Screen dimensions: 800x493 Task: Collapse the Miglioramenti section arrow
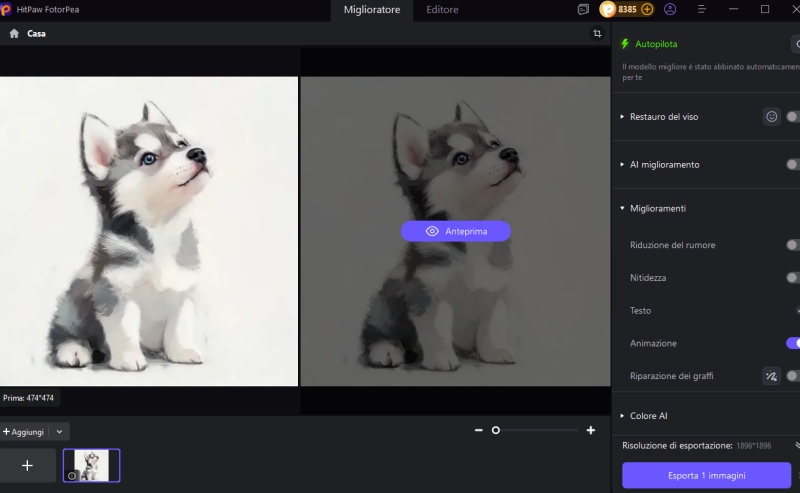(x=622, y=208)
